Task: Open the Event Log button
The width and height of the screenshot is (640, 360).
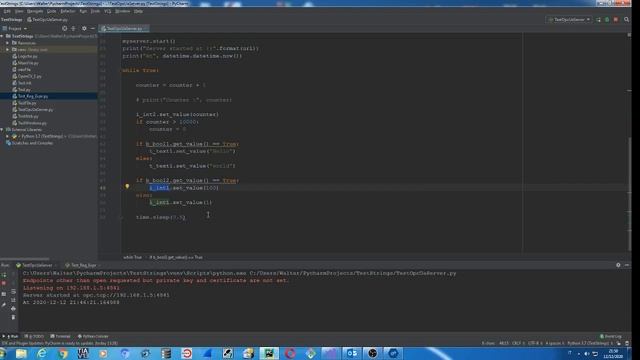Action: 611,336
